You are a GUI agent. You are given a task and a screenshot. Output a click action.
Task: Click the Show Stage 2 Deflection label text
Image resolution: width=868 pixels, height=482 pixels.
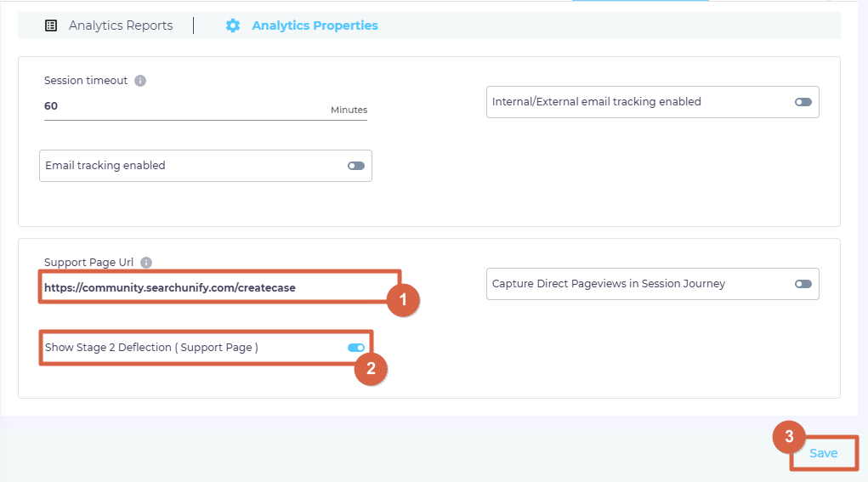point(151,348)
